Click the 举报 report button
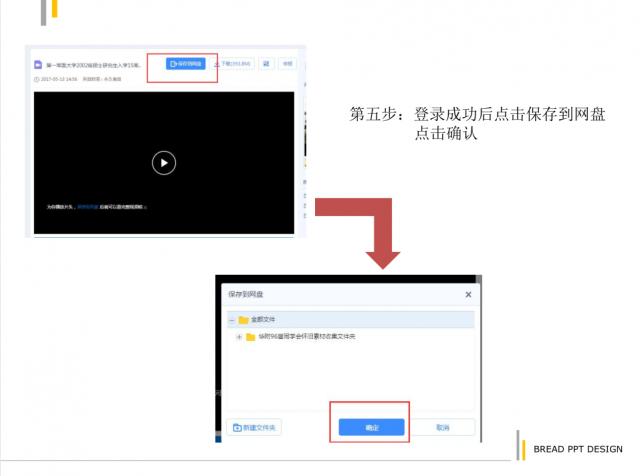 point(287,64)
